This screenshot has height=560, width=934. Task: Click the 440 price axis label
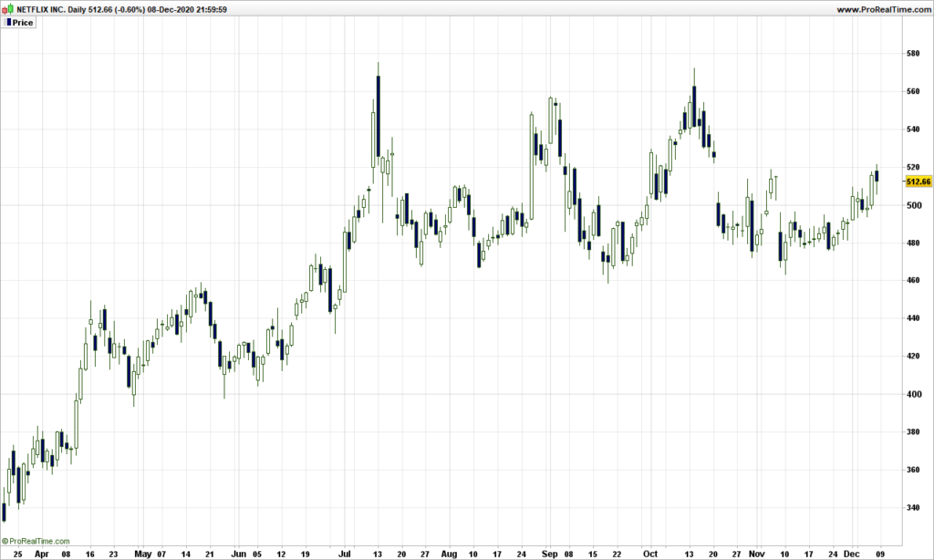coord(913,318)
